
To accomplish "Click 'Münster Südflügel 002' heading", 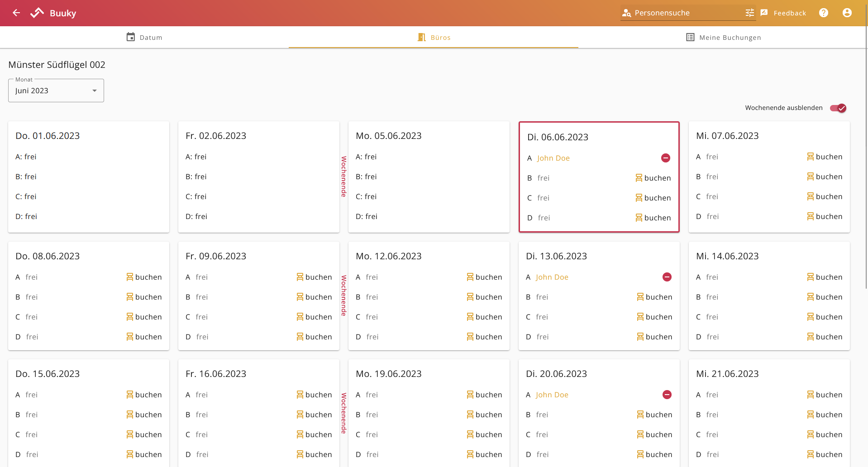I will [x=57, y=65].
